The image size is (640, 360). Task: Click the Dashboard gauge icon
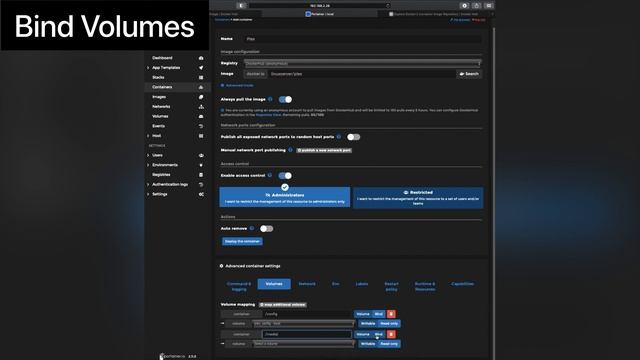tap(201, 58)
